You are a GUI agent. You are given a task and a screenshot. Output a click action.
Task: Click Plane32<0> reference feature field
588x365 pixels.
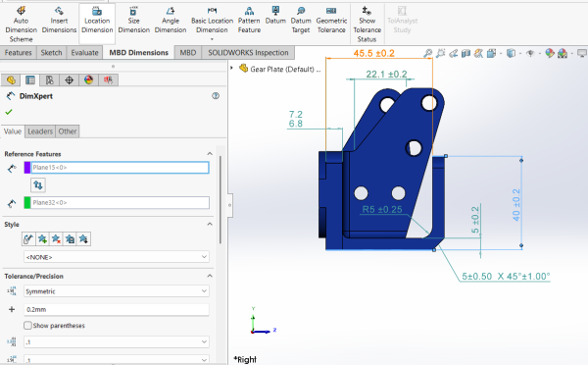point(120,202)
